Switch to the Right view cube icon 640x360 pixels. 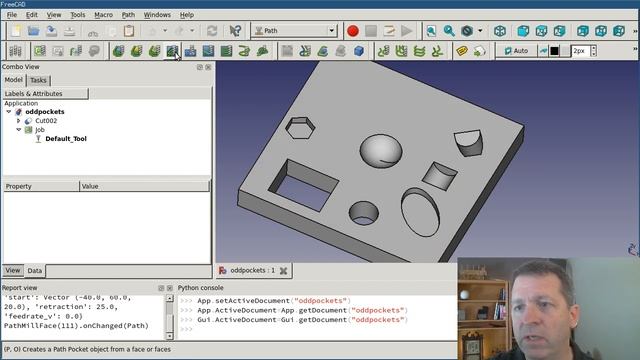[x=560, y=31]
